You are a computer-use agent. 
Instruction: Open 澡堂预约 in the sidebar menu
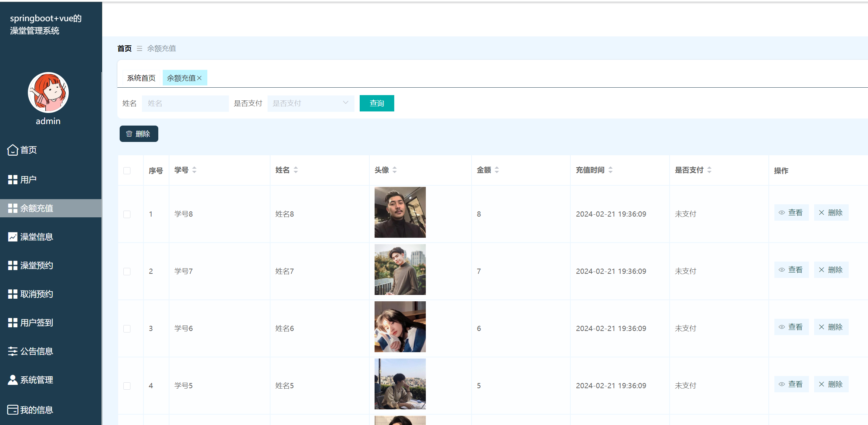pos(36,265)
